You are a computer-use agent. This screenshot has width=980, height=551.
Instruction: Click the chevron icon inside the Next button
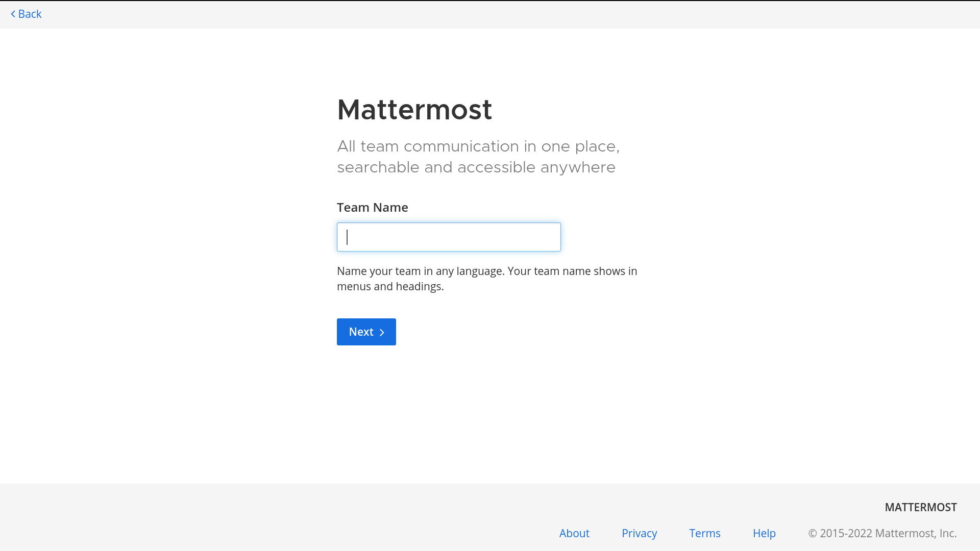click(x=382, y=333)
